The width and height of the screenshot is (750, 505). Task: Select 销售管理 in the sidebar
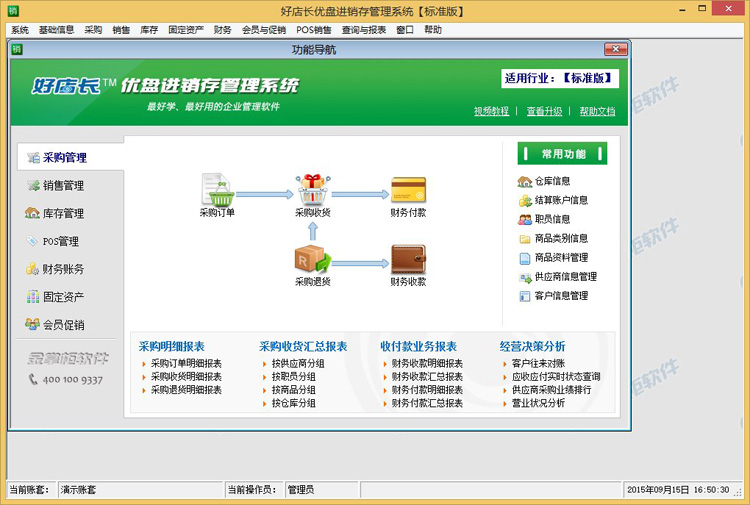pyautogui.click(x=55, y=186)
